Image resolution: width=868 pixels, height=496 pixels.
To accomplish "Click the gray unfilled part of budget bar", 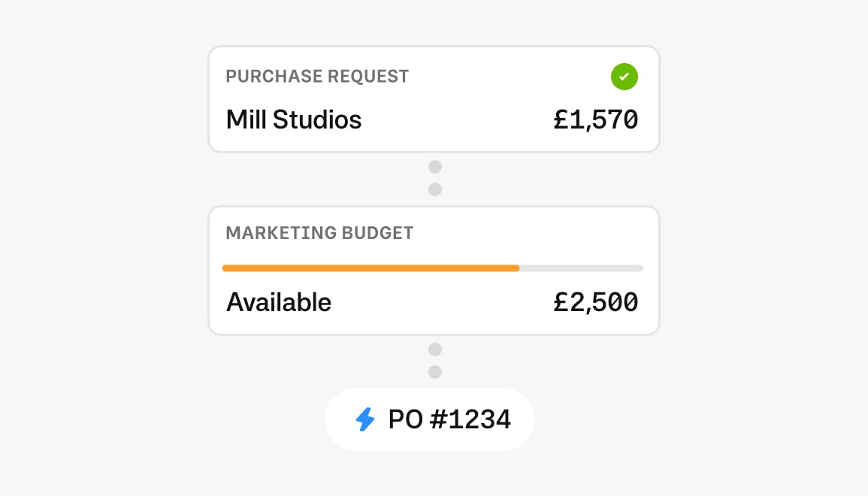I will pyautogui.click(x=581, y=268).
